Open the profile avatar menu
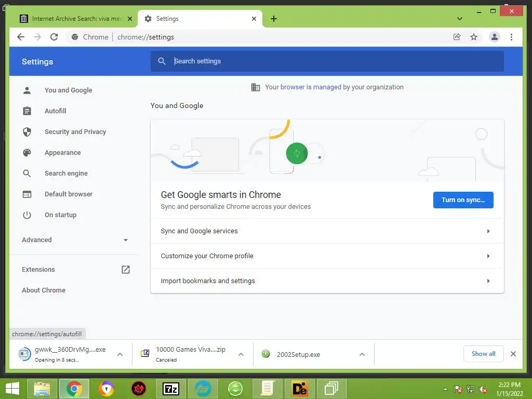Screen dimensions: 532x399 (x=495, y=37)
